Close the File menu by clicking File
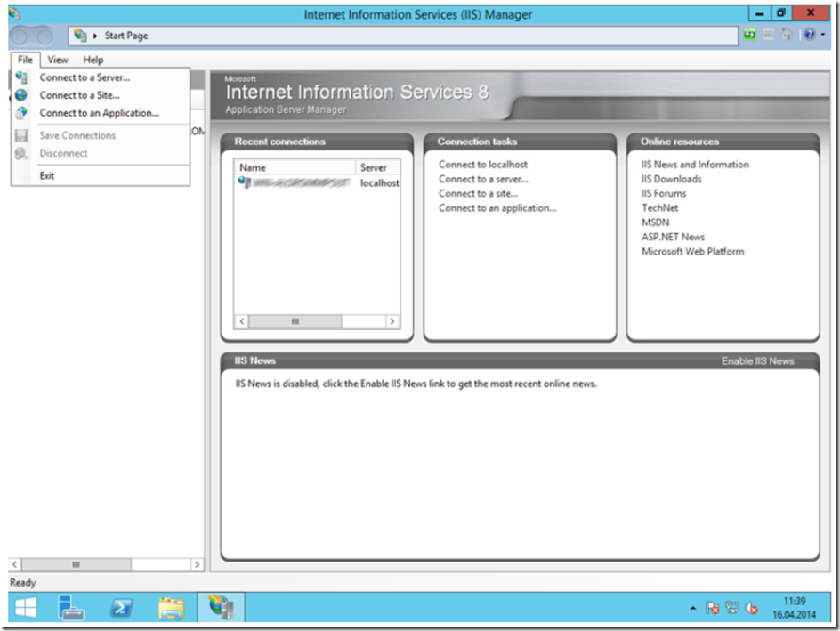Image resolution: width=840 pixels, height=631 pixels. point(25,60)
